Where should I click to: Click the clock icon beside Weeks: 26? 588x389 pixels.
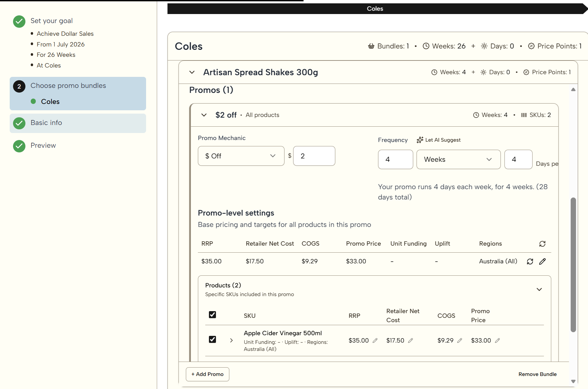click(x=426, y=46)
